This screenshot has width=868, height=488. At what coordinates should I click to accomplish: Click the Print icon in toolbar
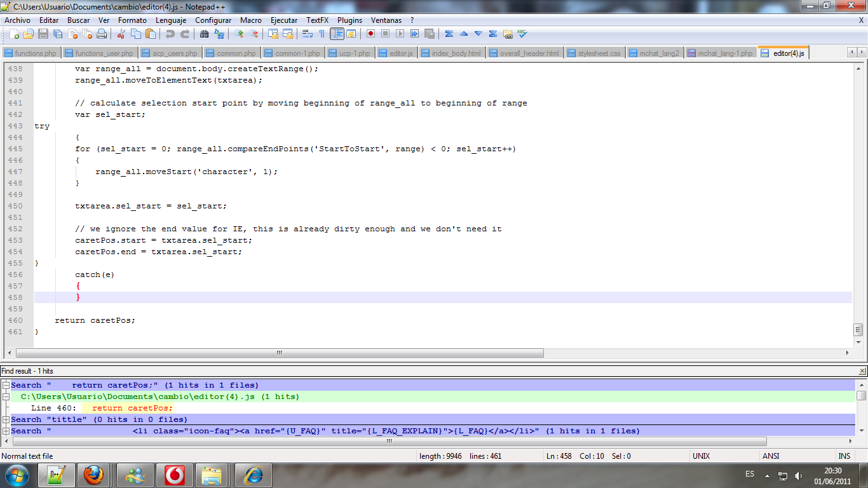(x=102, y=34)
